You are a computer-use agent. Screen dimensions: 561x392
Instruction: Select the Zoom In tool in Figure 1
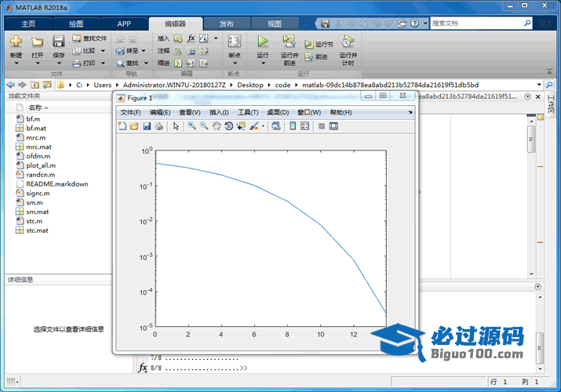[191, 126]
